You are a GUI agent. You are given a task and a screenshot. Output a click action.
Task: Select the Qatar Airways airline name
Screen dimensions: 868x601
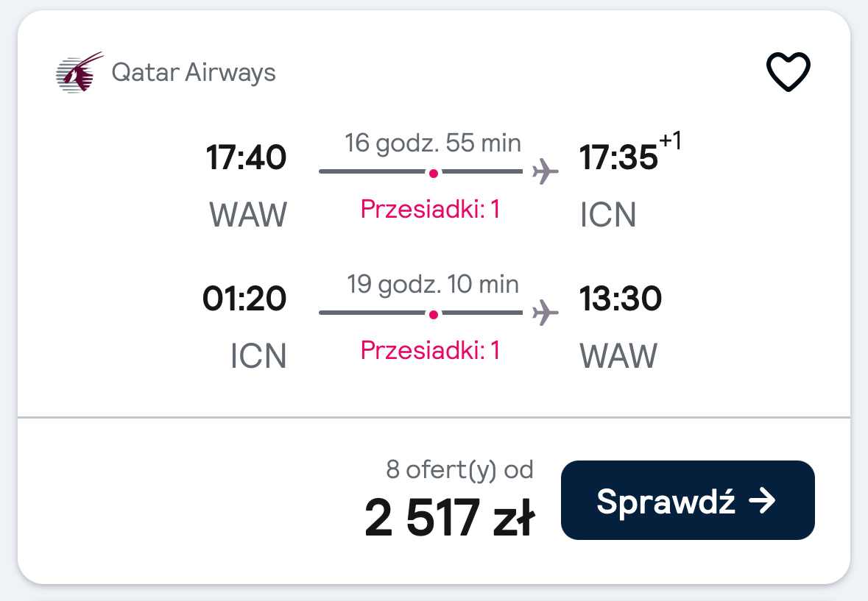tap(194, 72)
